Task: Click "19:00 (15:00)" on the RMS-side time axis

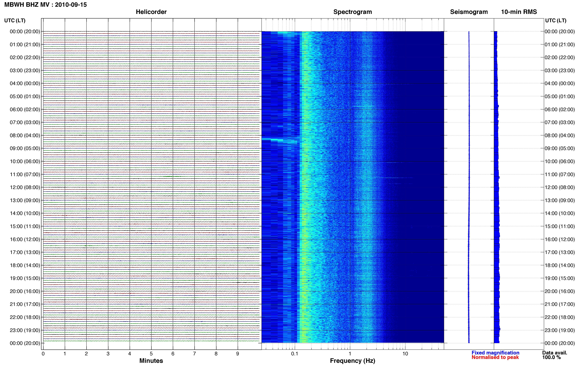Action: (x=560, y=278)
